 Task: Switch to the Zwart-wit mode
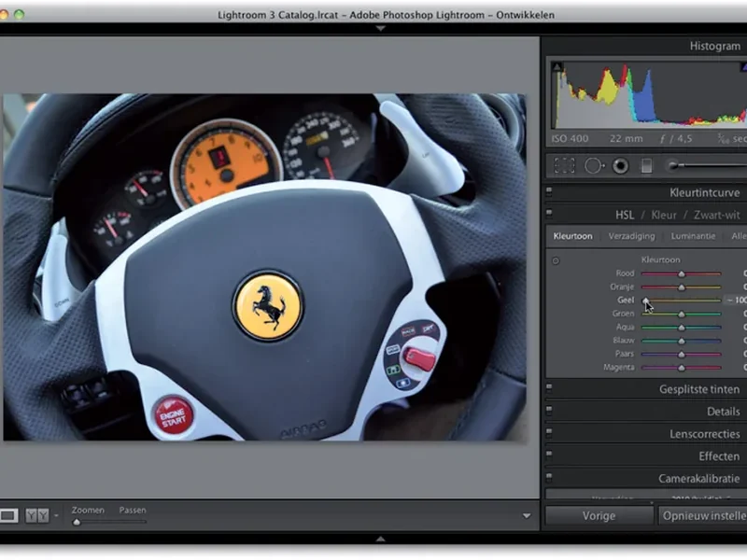click(x=716, y=216)
